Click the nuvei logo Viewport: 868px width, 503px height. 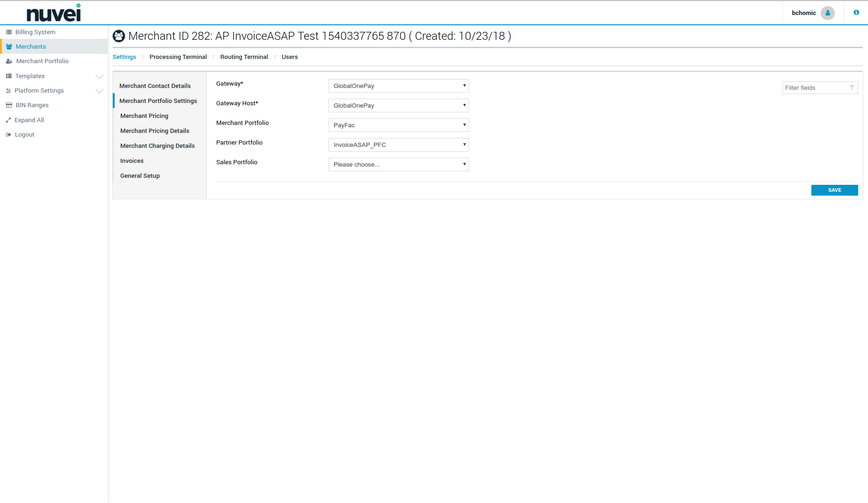(54, 13)
